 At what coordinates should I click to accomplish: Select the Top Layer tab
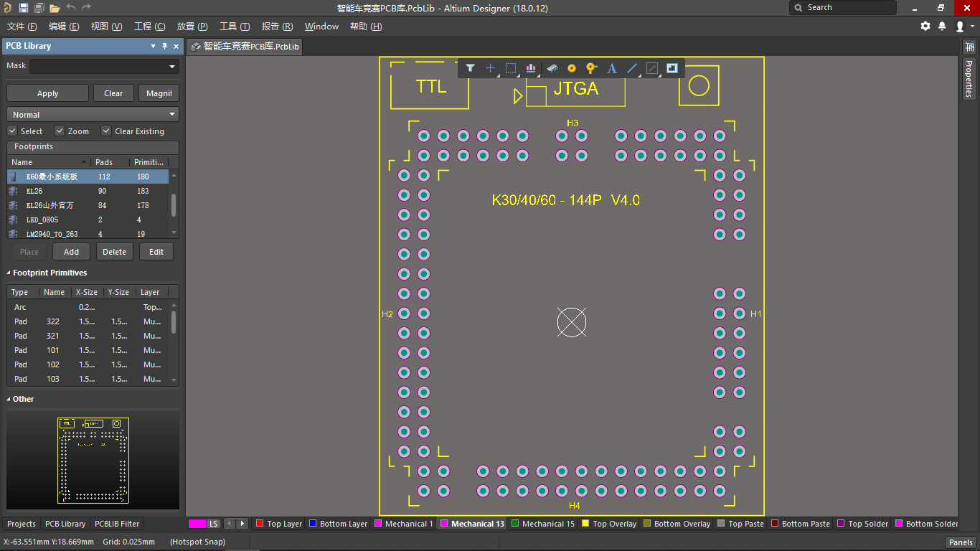click(x=279, y=524)
